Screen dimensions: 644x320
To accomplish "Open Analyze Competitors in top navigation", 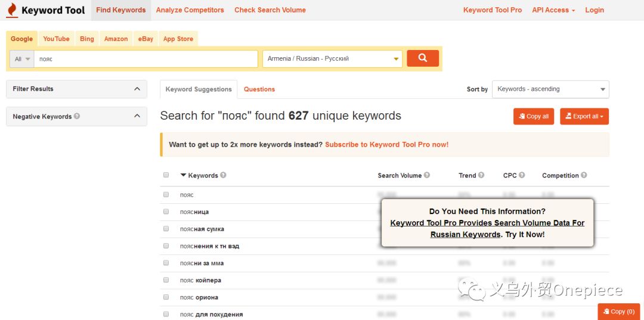I will pyautogui.click(x=190, y=10).
